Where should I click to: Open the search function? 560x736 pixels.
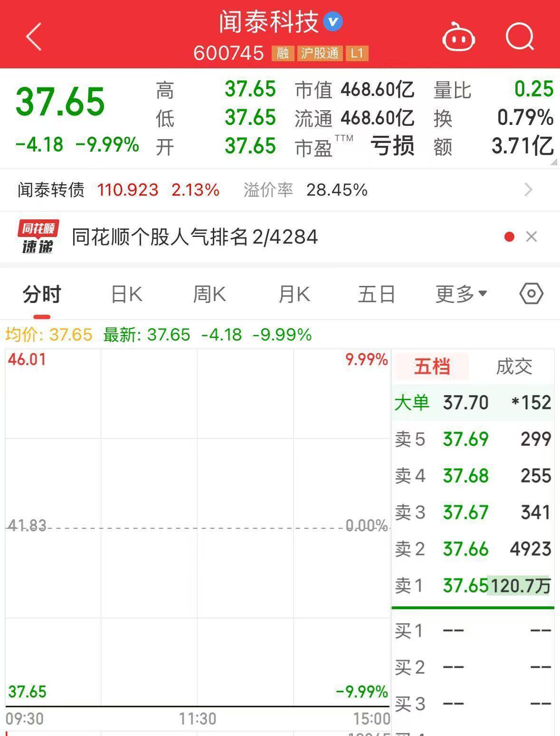coord(520,36)
